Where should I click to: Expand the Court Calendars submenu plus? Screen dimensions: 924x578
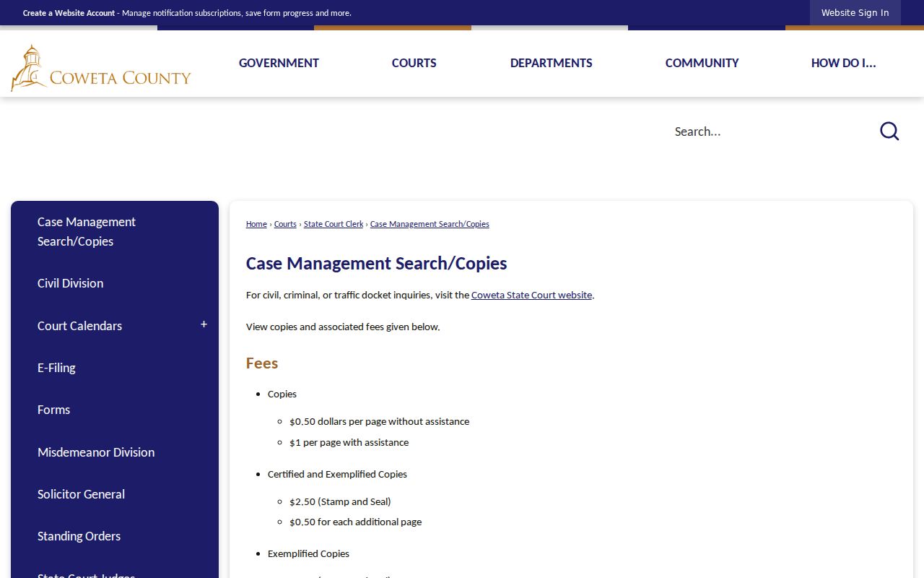(204, 325)
